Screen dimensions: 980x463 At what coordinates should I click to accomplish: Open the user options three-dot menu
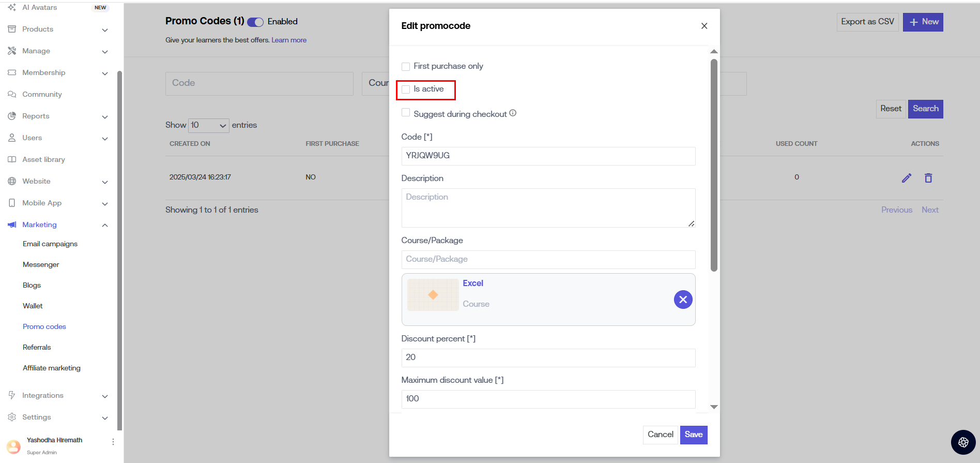113,442
